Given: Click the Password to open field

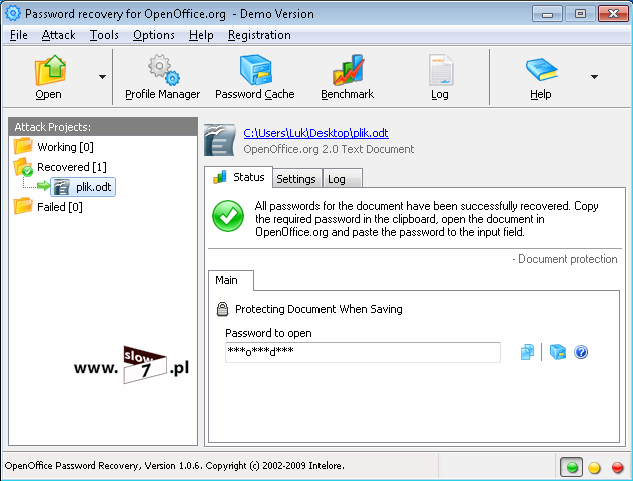Looking at the screenshot, I should coord(363,353).
